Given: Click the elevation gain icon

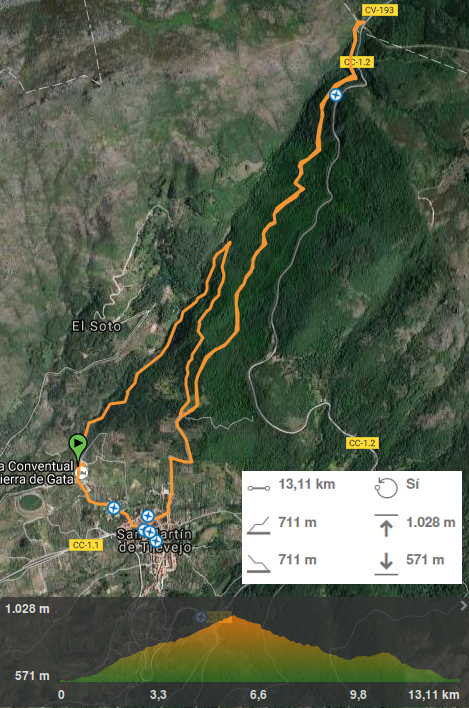Looking at the screenshot, I should tap(259, 526).
